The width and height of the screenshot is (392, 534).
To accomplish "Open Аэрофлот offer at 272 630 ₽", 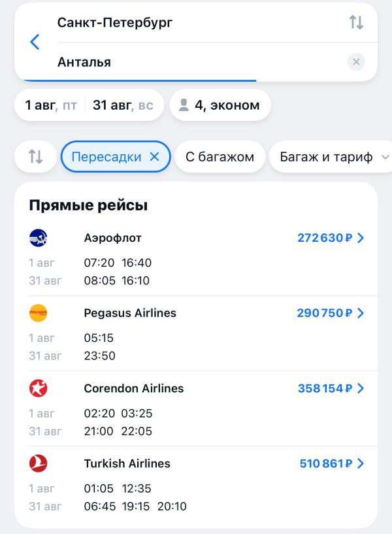I will pyautogui.click(x=331, y=238).
